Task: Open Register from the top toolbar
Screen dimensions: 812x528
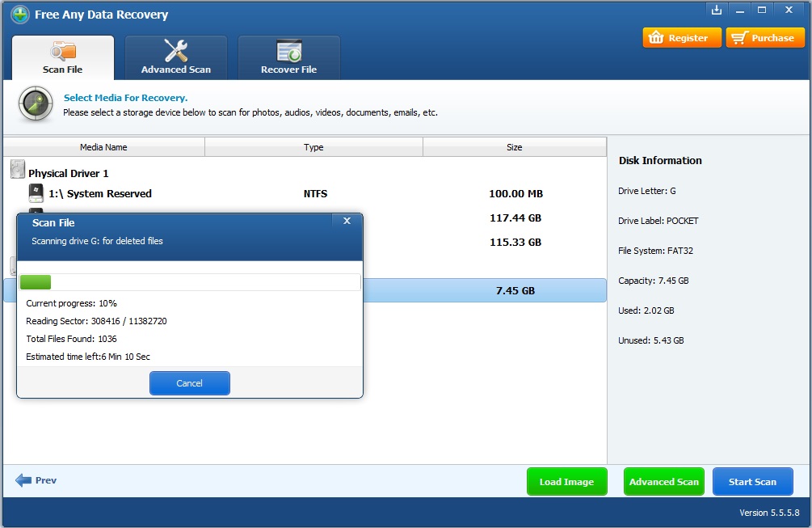Action: point(681,36)
